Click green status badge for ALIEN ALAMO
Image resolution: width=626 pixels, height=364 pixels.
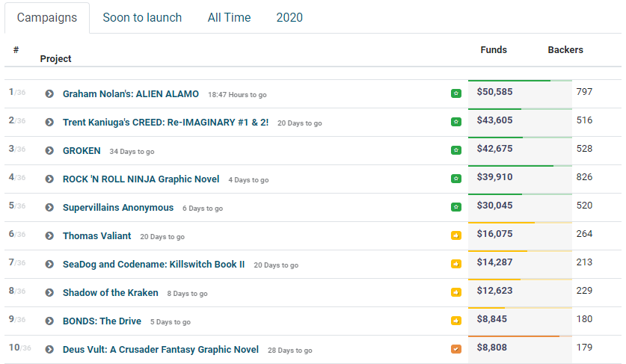[x=456, y=93]
